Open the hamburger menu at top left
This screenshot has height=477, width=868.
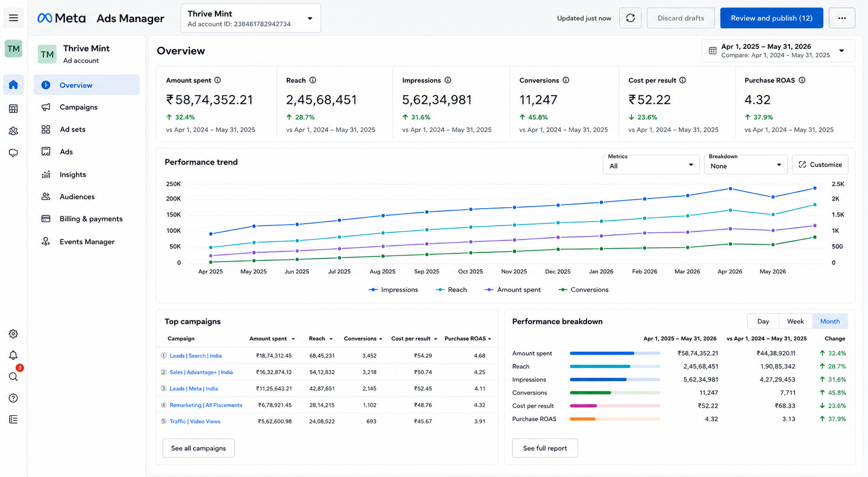(x=13, y=18)
